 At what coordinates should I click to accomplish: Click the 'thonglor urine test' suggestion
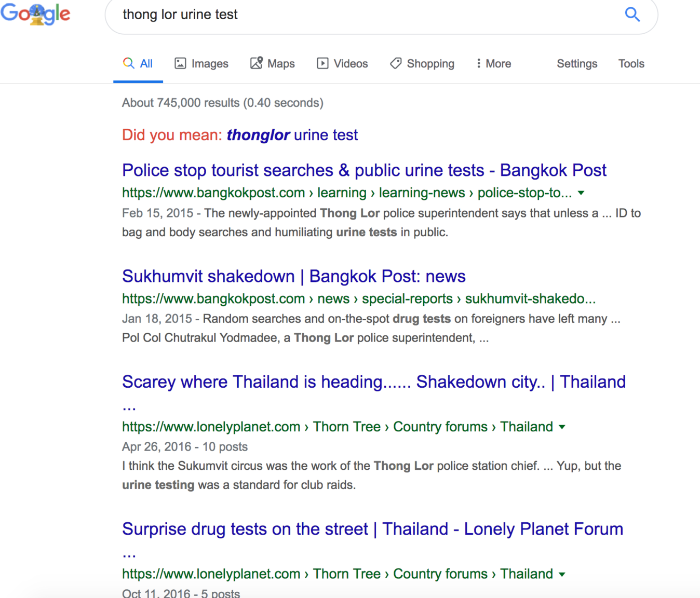(x=292, y=135)
